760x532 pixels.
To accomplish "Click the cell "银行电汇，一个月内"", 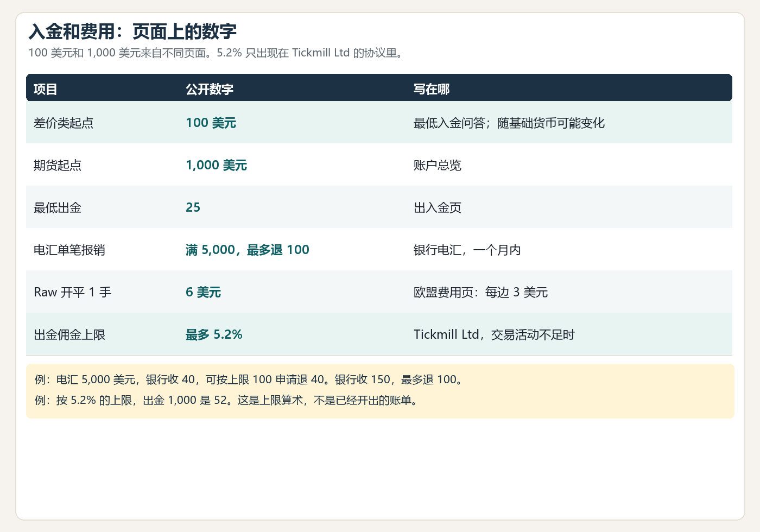I will click(x=467, y=250).
